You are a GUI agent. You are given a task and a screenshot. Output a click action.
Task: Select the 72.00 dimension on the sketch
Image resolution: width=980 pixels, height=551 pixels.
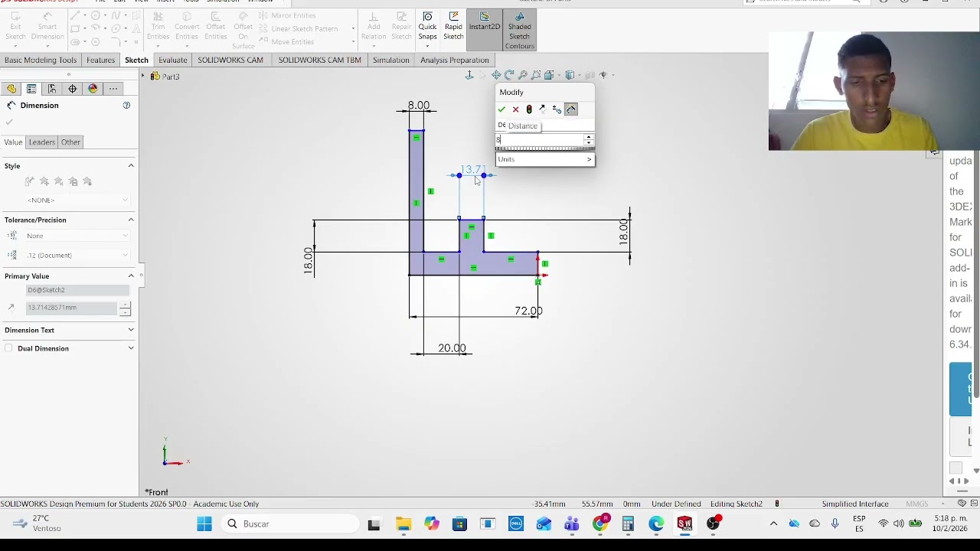click(x=528, y=311)
